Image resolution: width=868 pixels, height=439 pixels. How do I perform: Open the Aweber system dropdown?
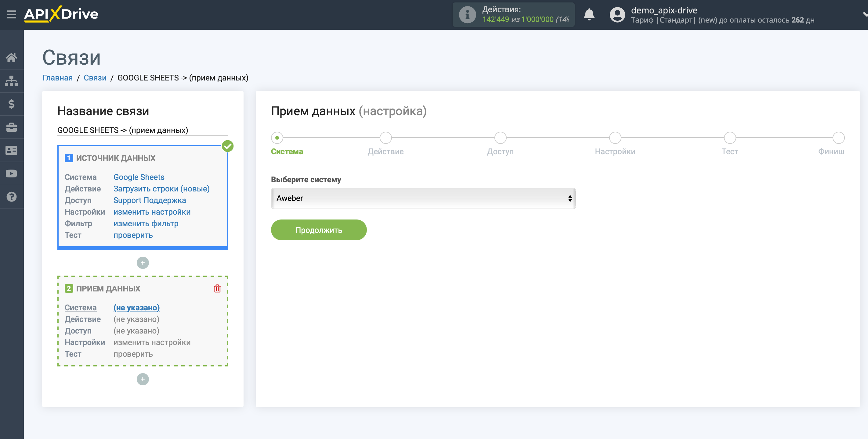click(x=423, y=198)
